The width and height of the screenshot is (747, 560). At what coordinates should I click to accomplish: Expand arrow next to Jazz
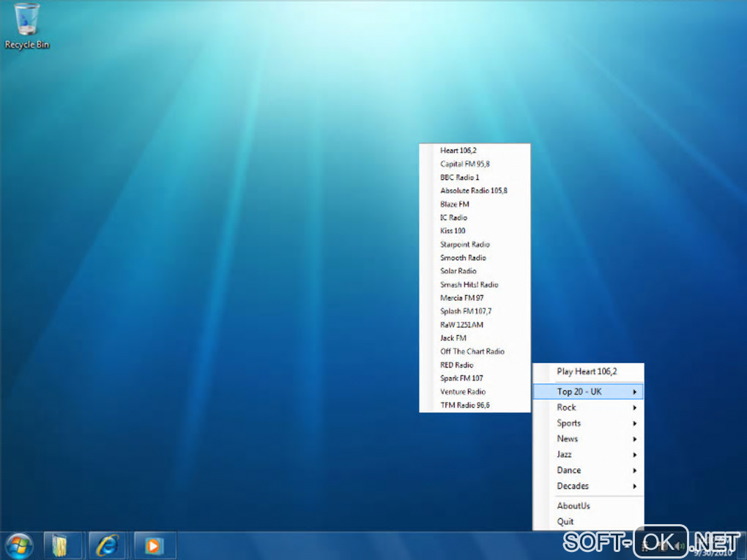[634, 455]
